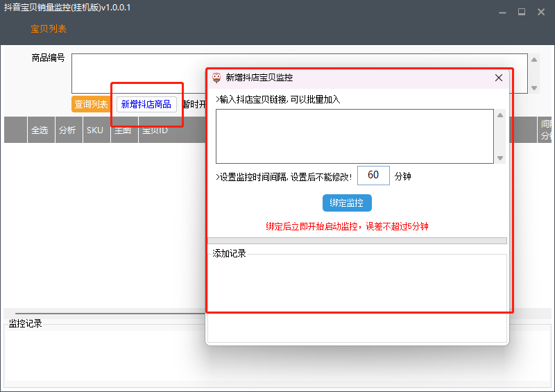Screen dimensions: 555x392
Task: Click the 宝贝ID column header
Action: click(x=155, y=130)
